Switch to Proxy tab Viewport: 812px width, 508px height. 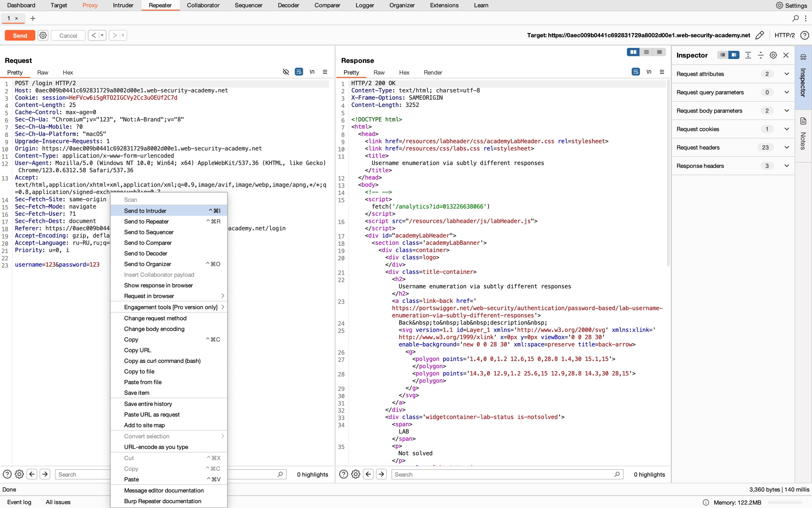90,5
